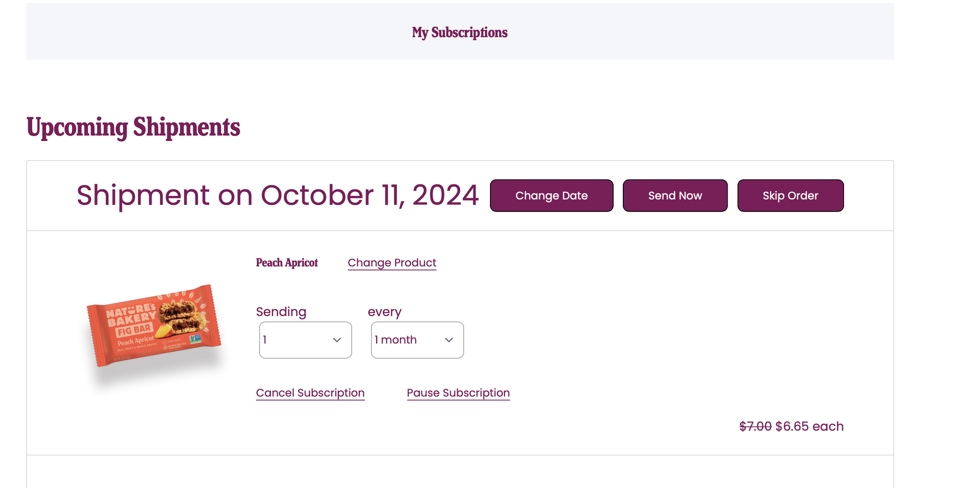Viewport: 980px width, 488px height.
Task: Click the Change Date button
Action: click(x=551, y=195)
